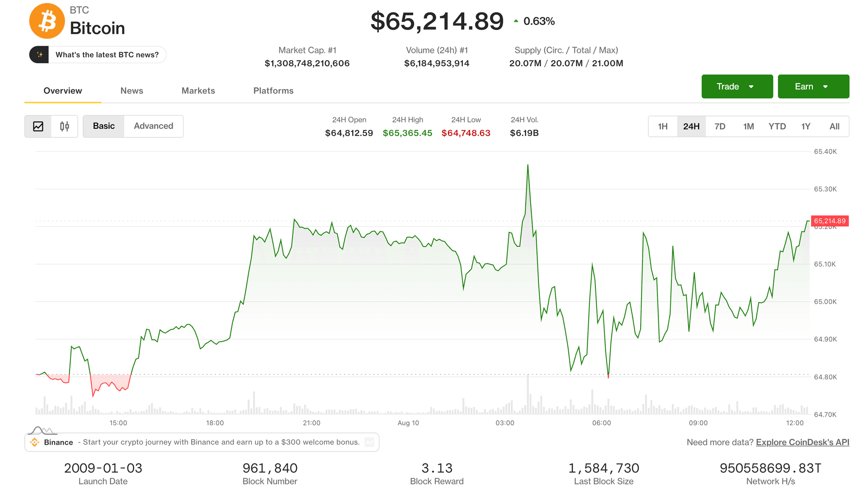
Task: Click the small chart indicator icon above Binance banner
Action: click(x=42, y=430)
